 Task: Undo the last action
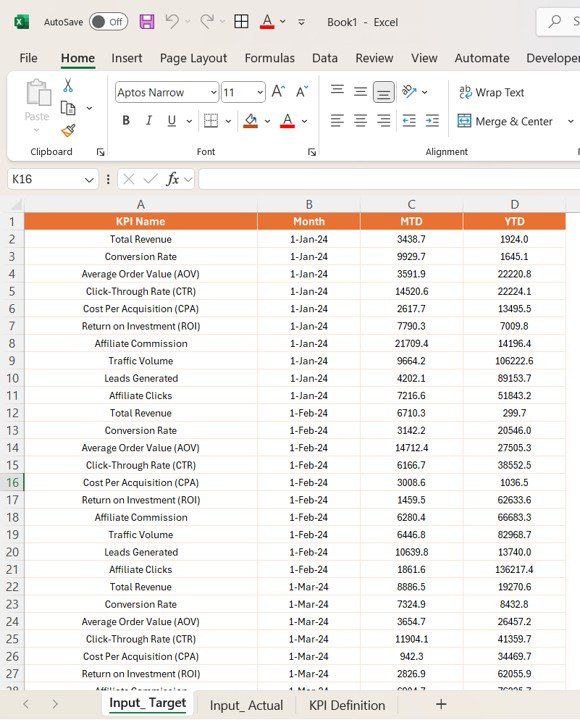coord(172,22)
